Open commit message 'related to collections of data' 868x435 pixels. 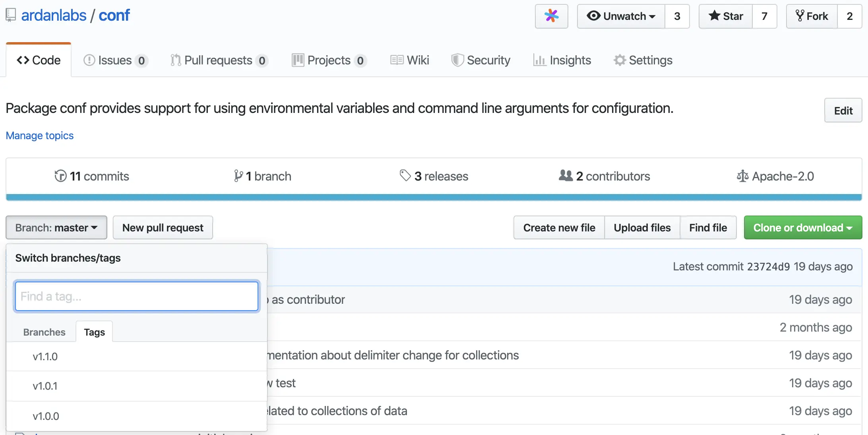(x=337, y=411)
